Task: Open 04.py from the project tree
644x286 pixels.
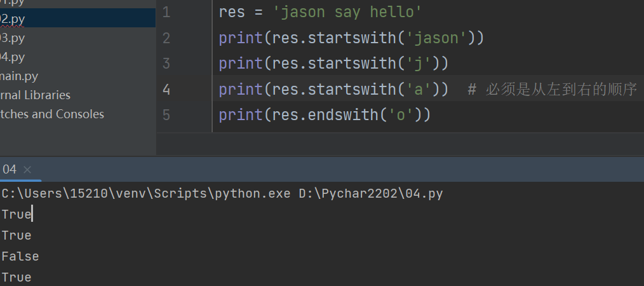Action: tap(13, 57)
